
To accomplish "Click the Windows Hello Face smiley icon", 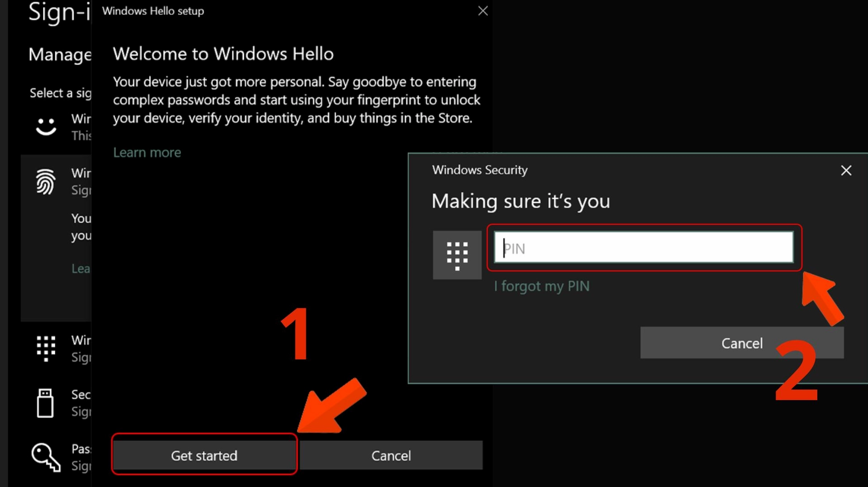I will (46, 126).
